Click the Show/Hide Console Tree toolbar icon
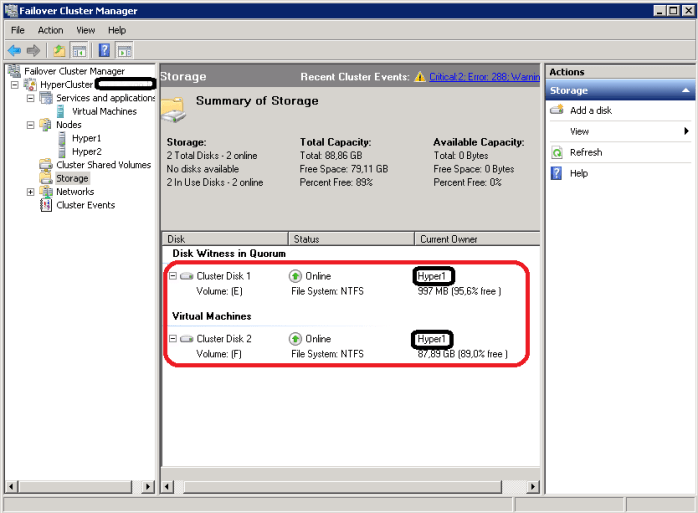 click(78, 50)
